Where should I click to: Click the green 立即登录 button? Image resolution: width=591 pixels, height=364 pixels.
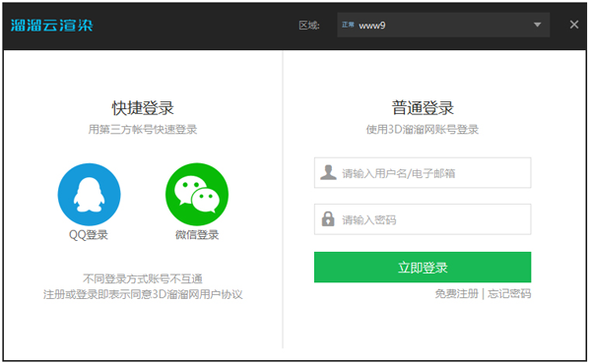(x=423, y=268)
